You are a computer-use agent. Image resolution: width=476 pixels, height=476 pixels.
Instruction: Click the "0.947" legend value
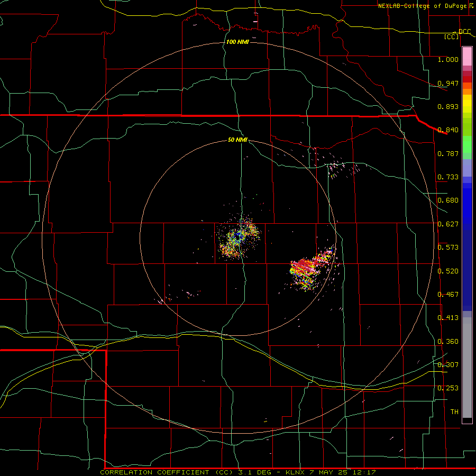coord(448,83)
